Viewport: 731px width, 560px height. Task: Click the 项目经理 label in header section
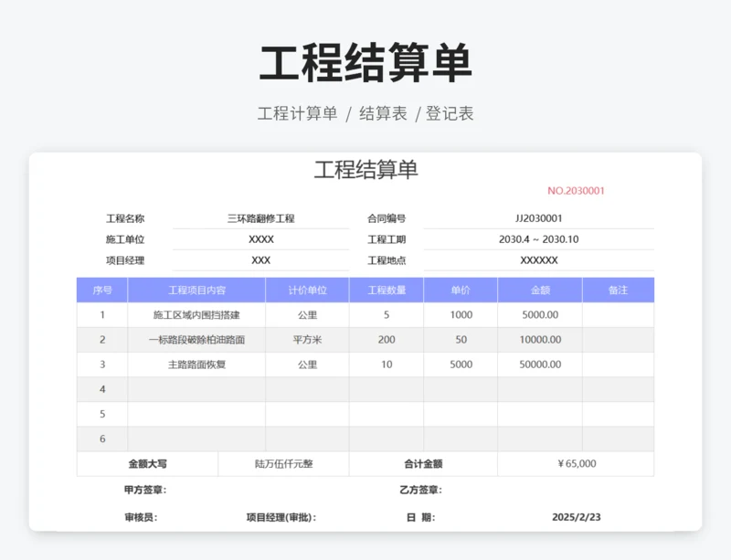tap(125, 260)
